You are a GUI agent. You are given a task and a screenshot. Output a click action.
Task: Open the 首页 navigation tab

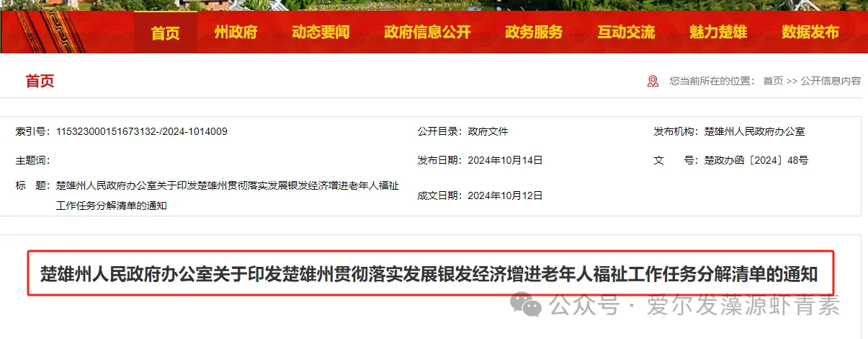pos(166,32)
